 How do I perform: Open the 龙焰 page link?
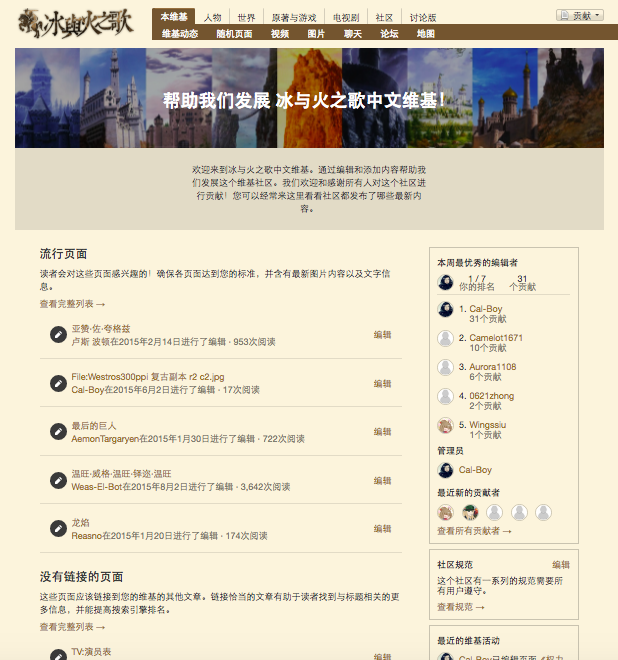[80, 523]
